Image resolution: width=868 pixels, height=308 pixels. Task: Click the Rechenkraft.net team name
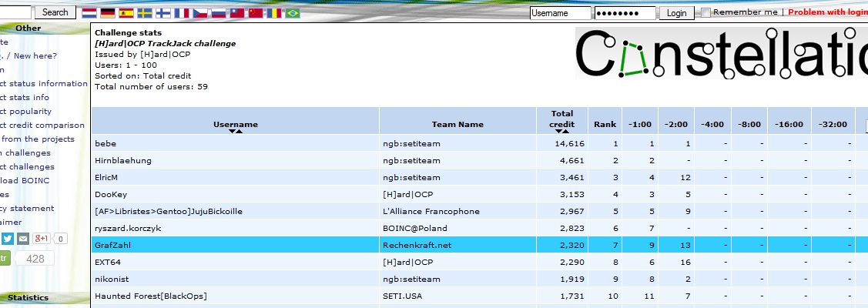(x=417, y=245)
